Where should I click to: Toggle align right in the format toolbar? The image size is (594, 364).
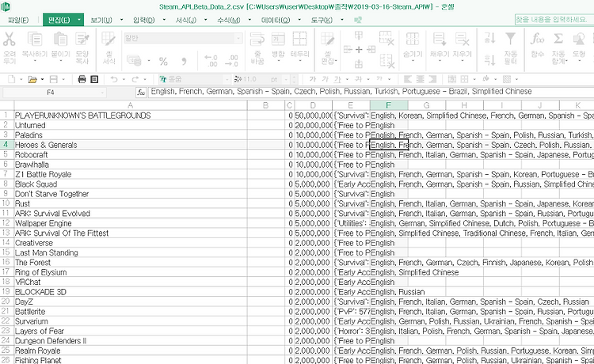(x=432, y=79)
